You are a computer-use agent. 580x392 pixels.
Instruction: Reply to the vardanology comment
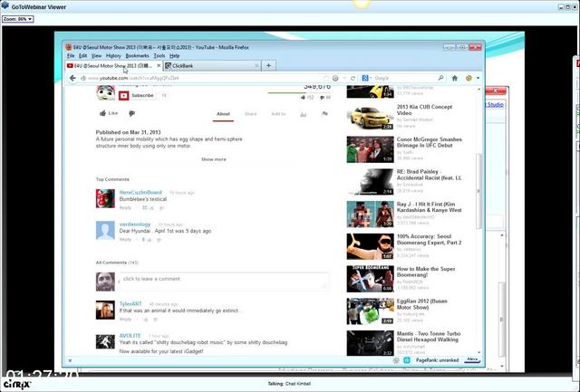125,239
